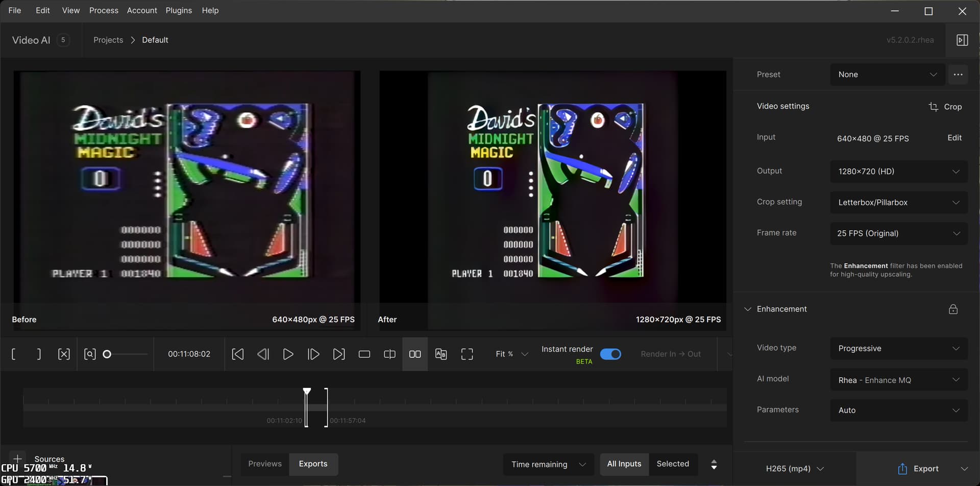980x486 pixels.
Task: Step forward one frame
Action: (313, 353)
